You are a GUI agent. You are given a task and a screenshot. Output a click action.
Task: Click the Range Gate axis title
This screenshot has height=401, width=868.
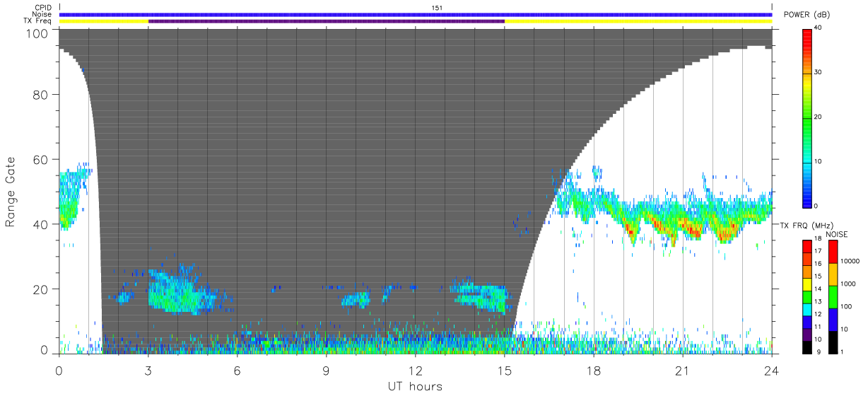tap(11, 192)
